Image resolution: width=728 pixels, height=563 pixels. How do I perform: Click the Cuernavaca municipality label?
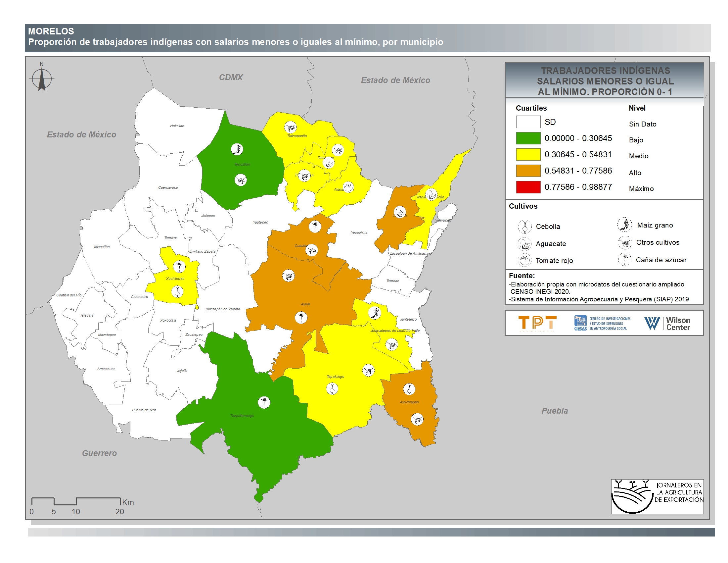click(168, 187)
